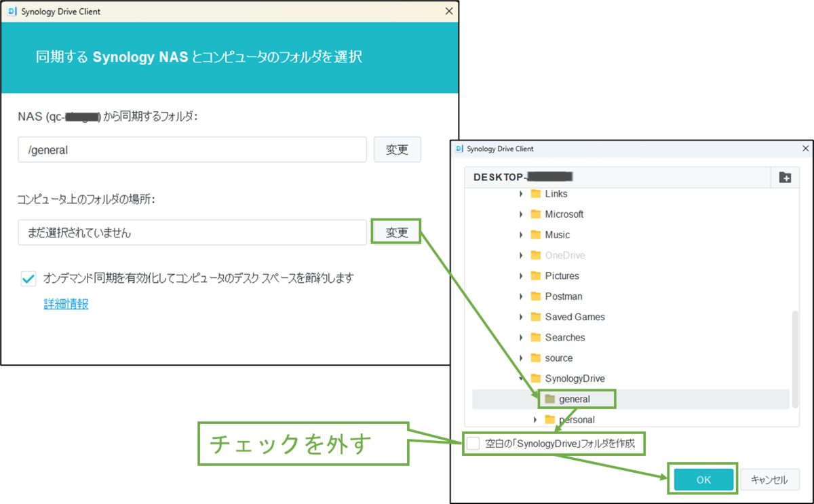
Task: Click the SynologyDrive folder icon
Action: (535, 379)
